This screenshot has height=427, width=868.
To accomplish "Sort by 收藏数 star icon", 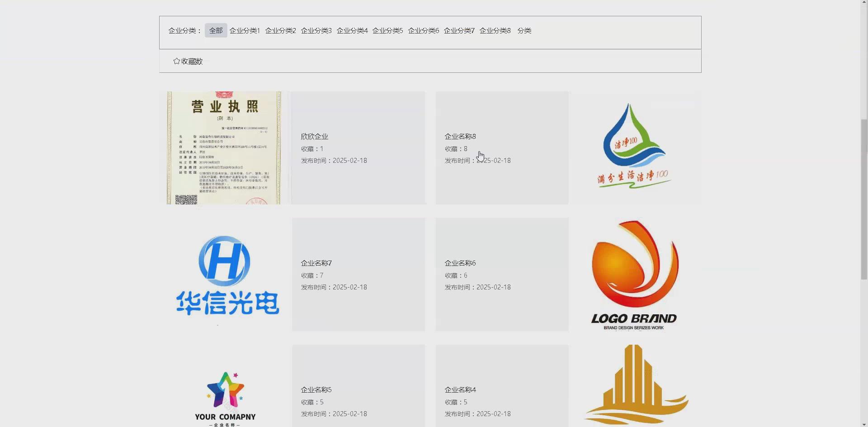I will click(176, 61).
